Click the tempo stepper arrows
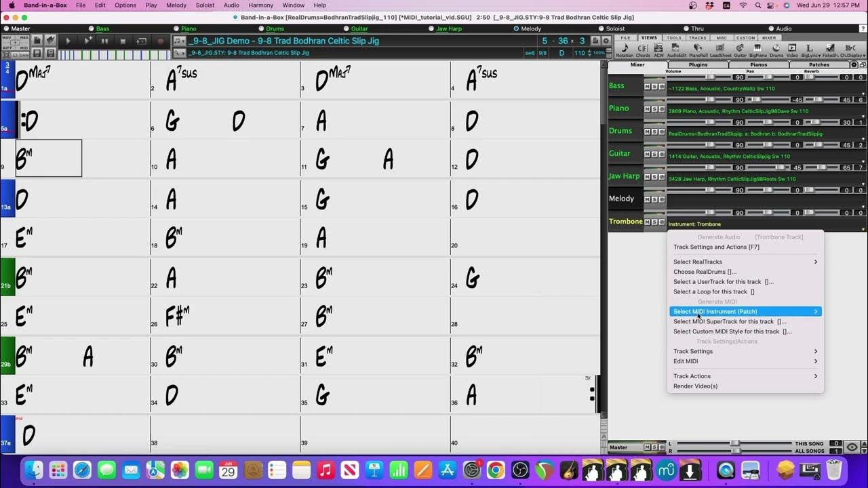The image size is (868, 488). [588, 53]
